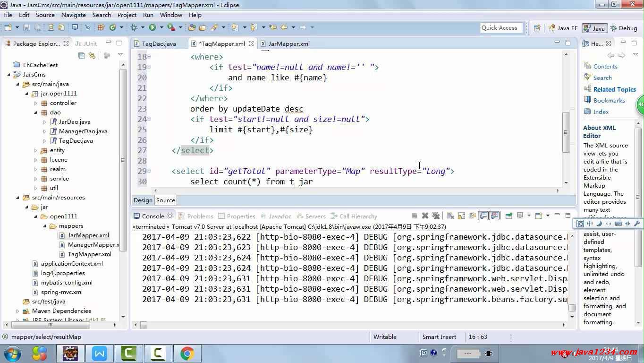Image resolution: width=644 pixels, height=363 pixels.
Task: Toggle the Chinese input mode indicator
Action: coord(590,224)
